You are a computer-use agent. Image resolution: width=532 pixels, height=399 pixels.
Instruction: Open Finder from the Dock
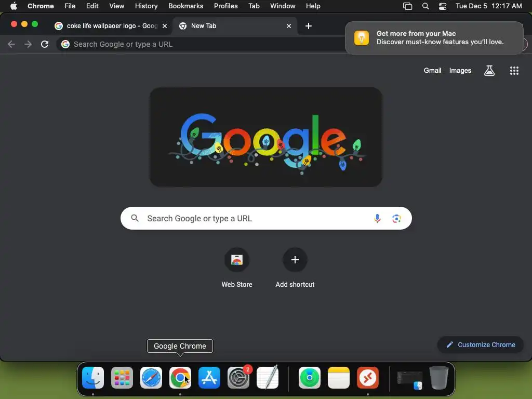pos(93,378)
